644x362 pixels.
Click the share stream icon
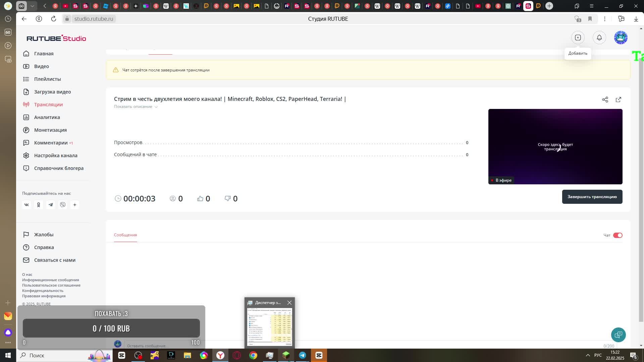point(605,100)
